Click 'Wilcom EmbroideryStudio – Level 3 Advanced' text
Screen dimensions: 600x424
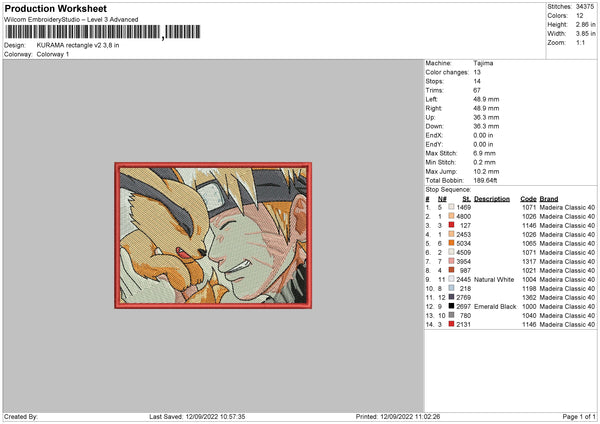tap(71, 20)
